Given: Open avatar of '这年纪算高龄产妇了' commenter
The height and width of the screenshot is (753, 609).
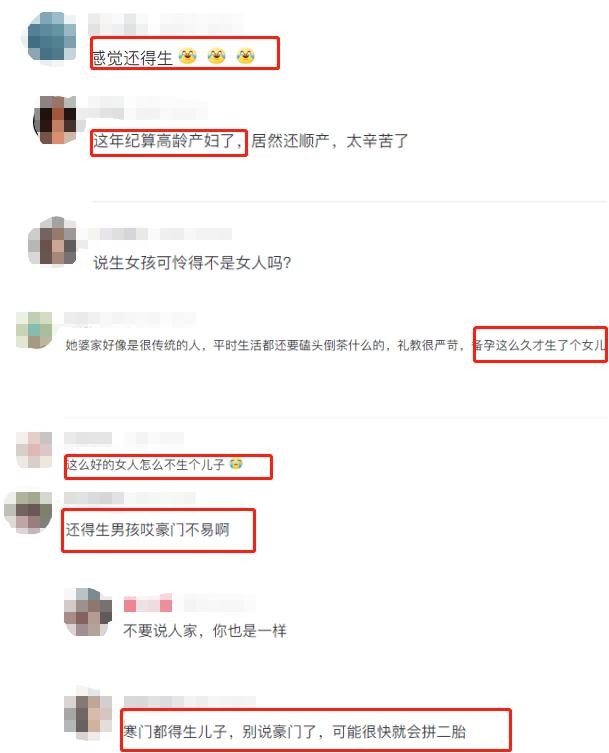Looking at the screenshot, I should 55,120.
